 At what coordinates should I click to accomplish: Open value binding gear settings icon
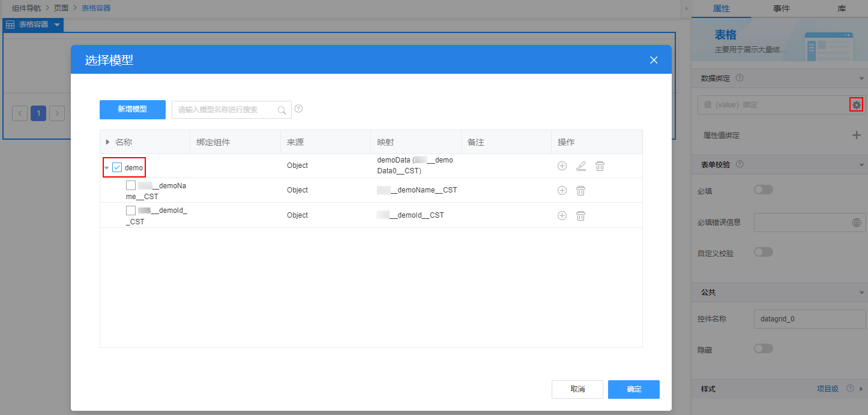(856, 105)
